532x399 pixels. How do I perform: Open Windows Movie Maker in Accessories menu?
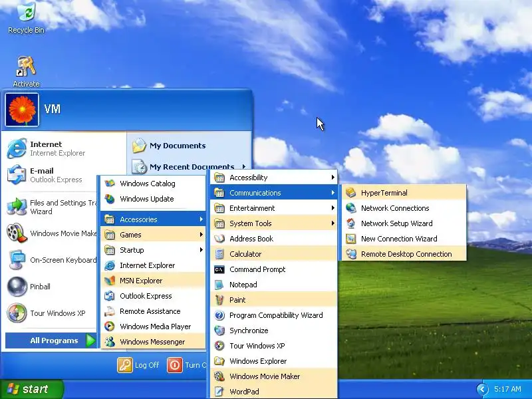[x=273, y=376]
